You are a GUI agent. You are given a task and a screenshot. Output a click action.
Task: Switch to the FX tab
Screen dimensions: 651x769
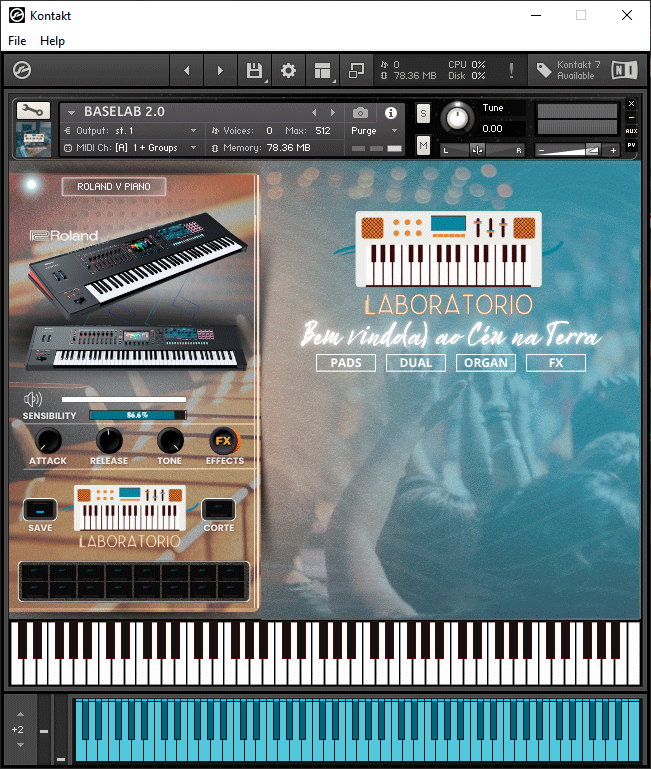click(x=556, y=363)
